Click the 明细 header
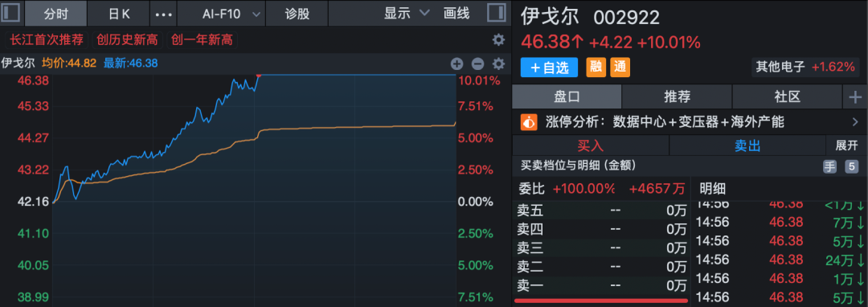868x307 pixels. click(x=712, y=189)
